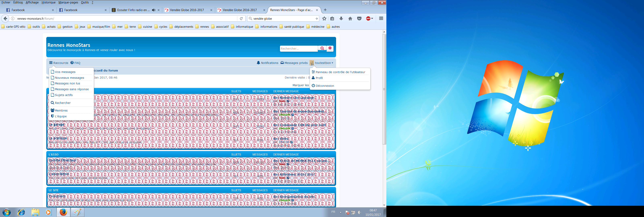The image size is (644, 217).
Task: Open the Firefox hamburger menu
Action: coord(381,18)
